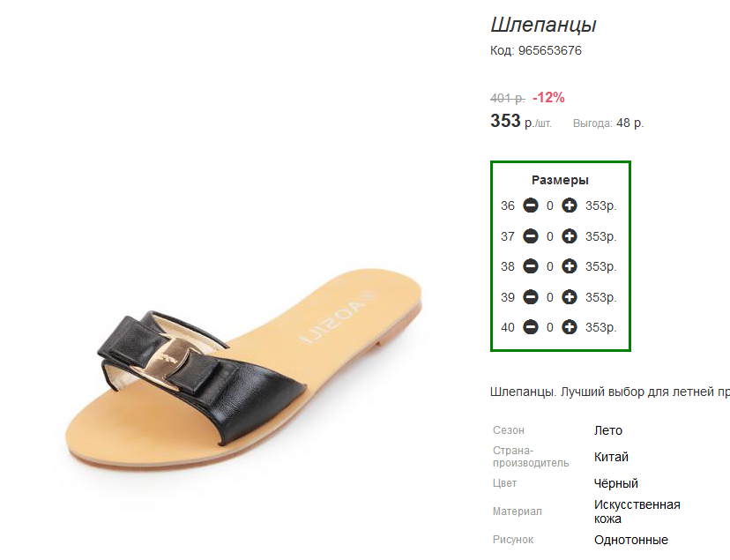Viewport: 730px width, 560px height.
Task: Click the quantity value for size 40
Action: tap(550, 328)
